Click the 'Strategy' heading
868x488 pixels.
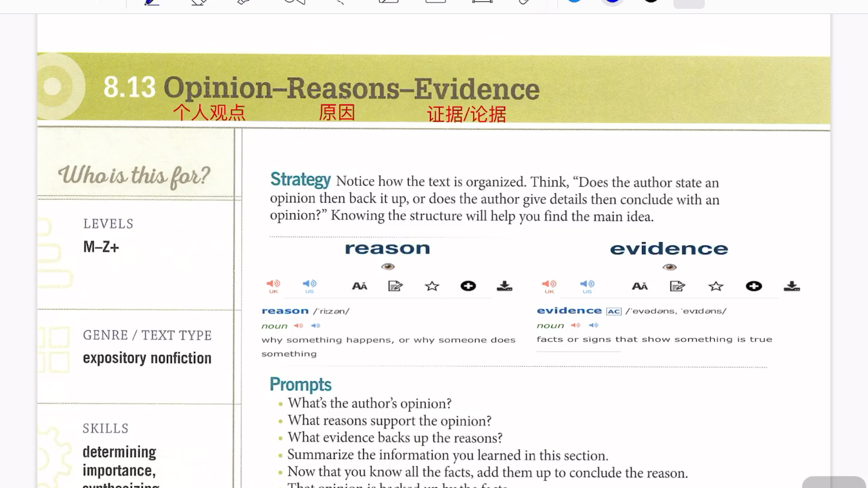300,180
